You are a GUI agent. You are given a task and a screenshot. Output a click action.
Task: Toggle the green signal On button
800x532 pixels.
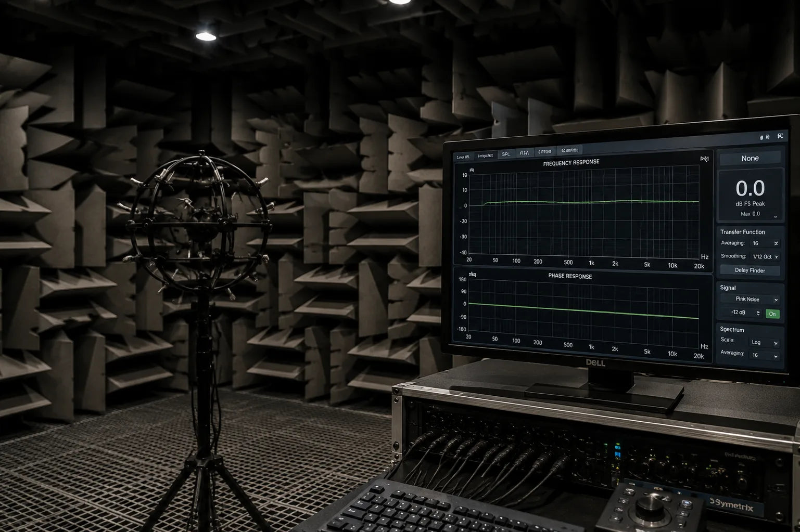coord(772,314)
